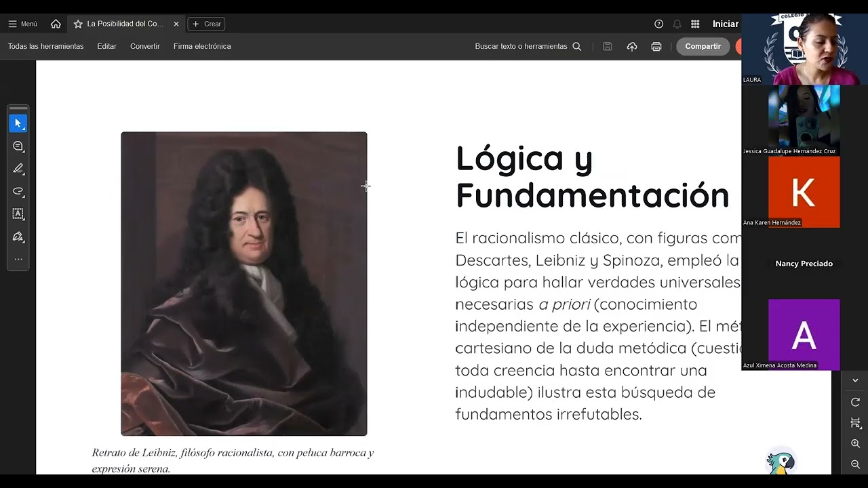Star the document tab as favorite
This screenshot has width=868, height=488.
(x=78, y=24)
